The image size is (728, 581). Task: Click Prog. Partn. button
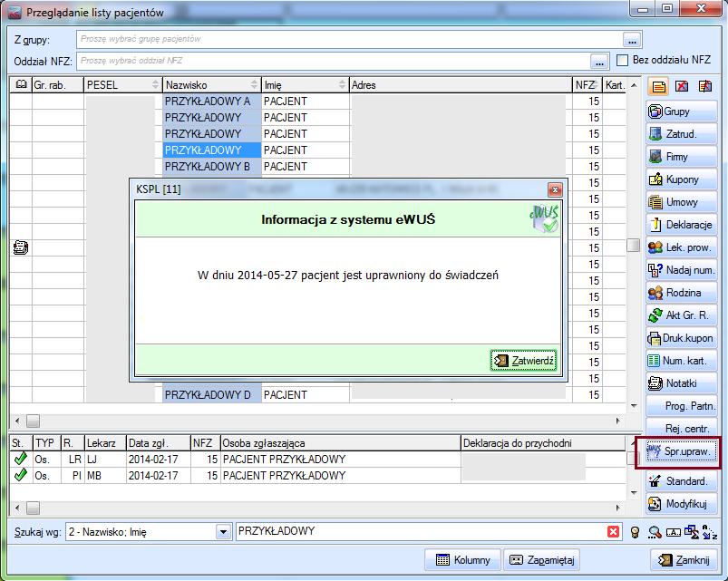point(681,406)
